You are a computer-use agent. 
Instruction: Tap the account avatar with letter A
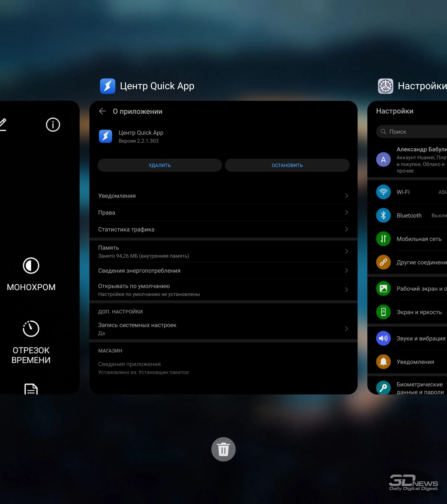[x=383, y=160]
